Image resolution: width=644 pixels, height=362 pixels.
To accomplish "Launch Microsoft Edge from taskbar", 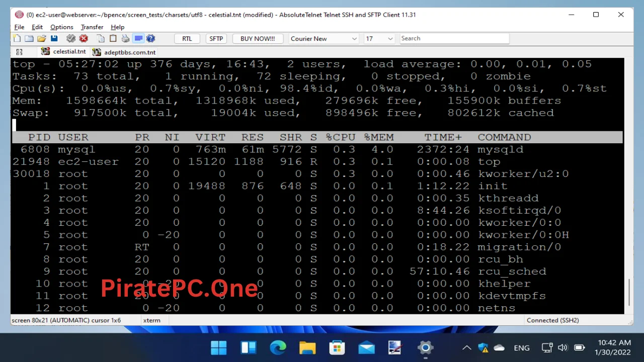I will click(278, 347).
